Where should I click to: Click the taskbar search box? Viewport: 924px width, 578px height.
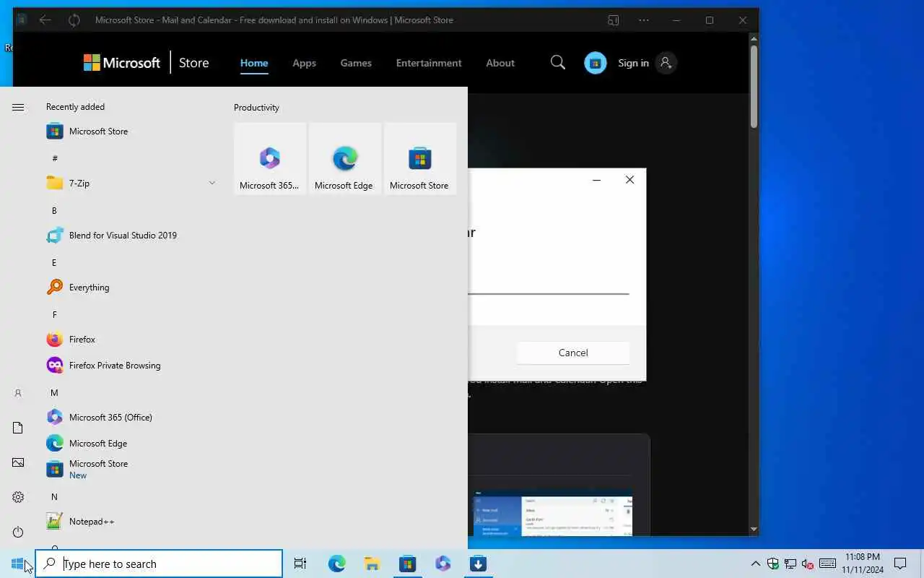click(159, 564)
